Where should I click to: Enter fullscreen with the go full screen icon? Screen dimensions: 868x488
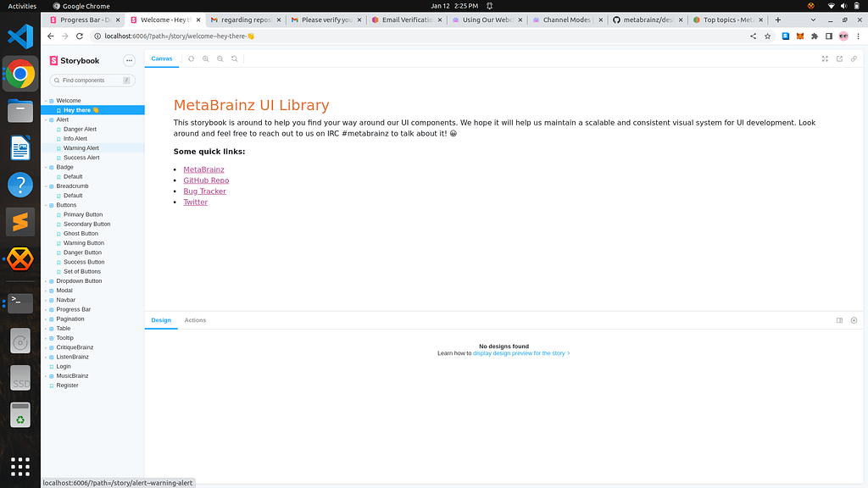click(x=825, y=58)
